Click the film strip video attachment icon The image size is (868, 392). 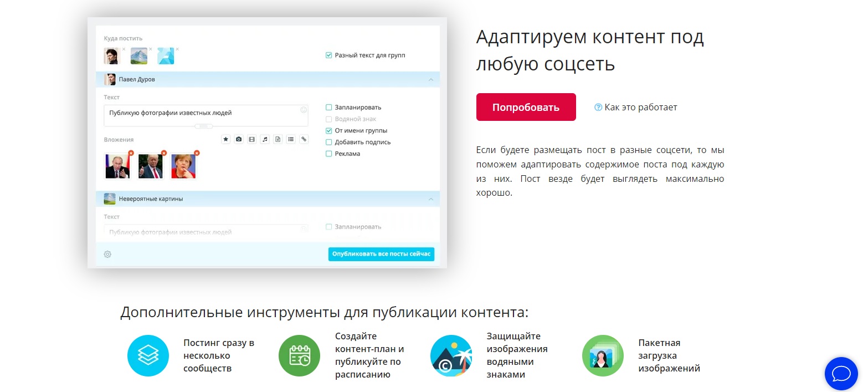tap(252, 139)
